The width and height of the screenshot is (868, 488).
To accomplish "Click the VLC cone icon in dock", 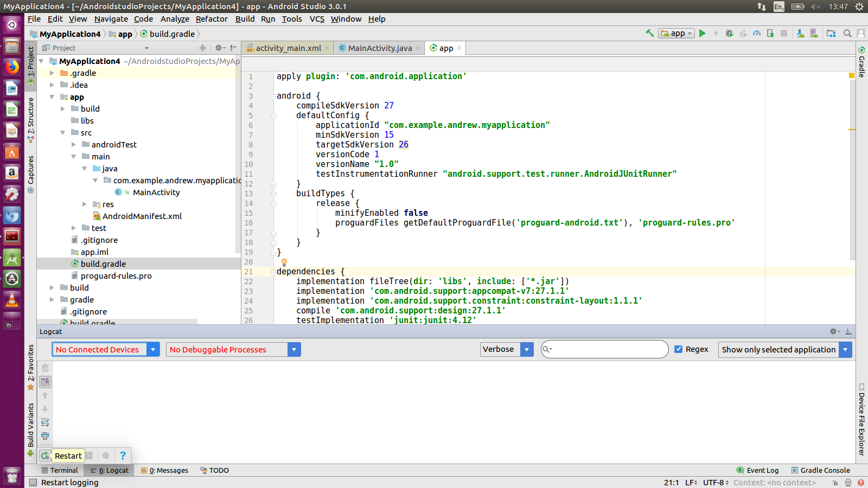I will click(x=12, y=299).
